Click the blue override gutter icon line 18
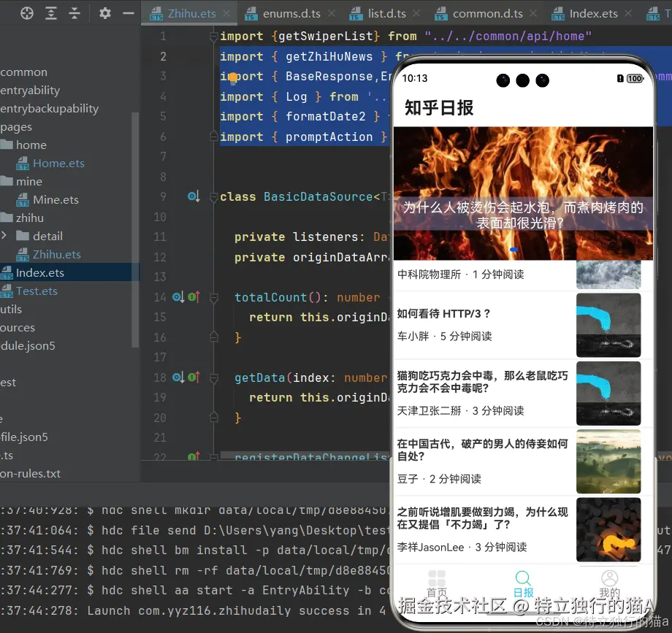 [x=178, y=377]
